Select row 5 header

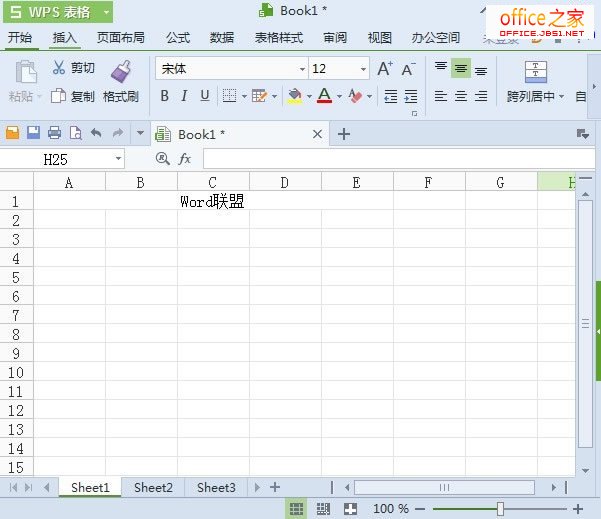pos(16,277)
